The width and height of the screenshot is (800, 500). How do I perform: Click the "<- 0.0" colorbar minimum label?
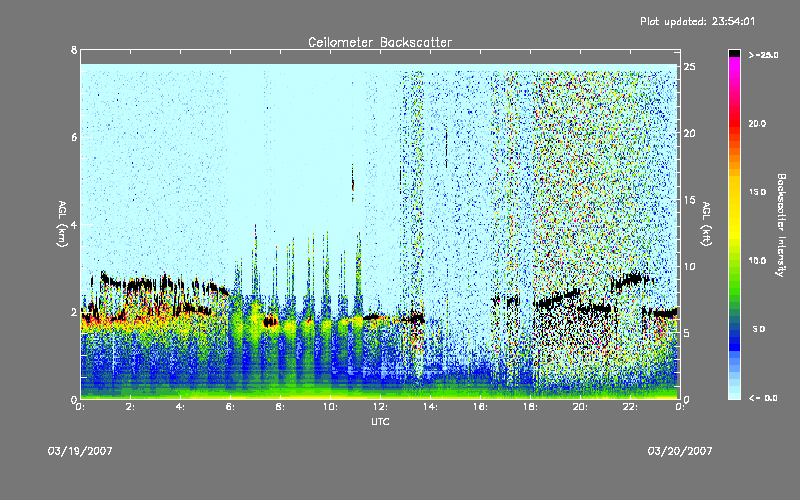click(763, 397)
